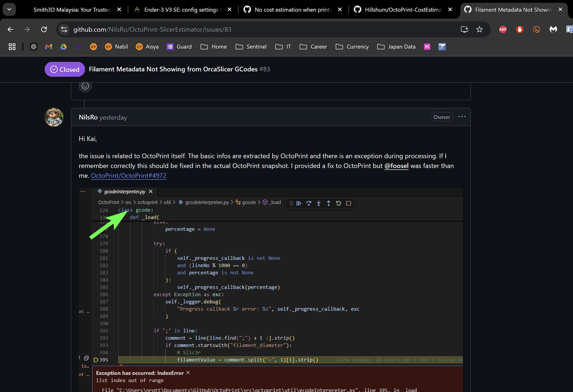
Task: Open the ABP Adblock Plus extension
Action: [503, 30]
